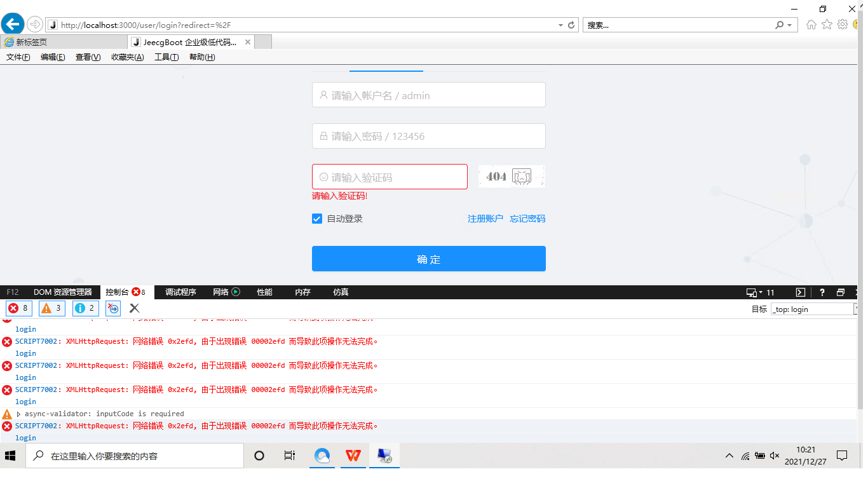Click the error filter icon in console
Image resolution: width=868 pixels, height=488 pixels.
click(x=18, y=308)
